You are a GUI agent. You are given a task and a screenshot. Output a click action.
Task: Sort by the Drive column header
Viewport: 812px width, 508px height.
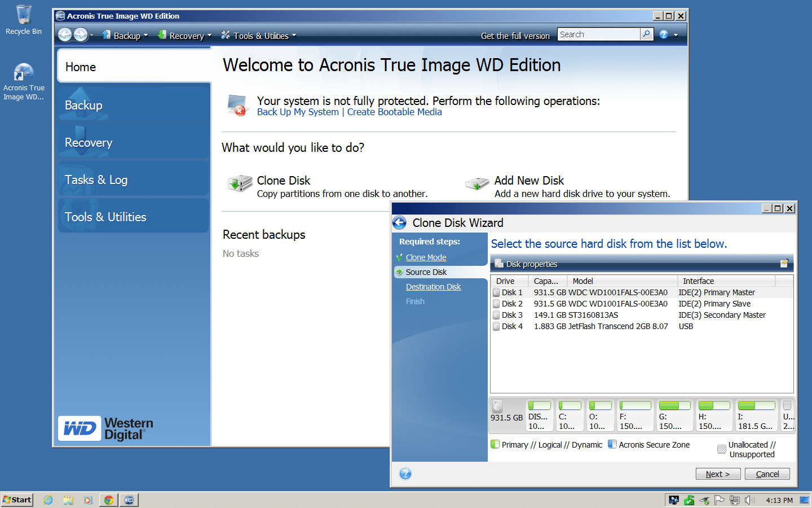pos(510,281)
